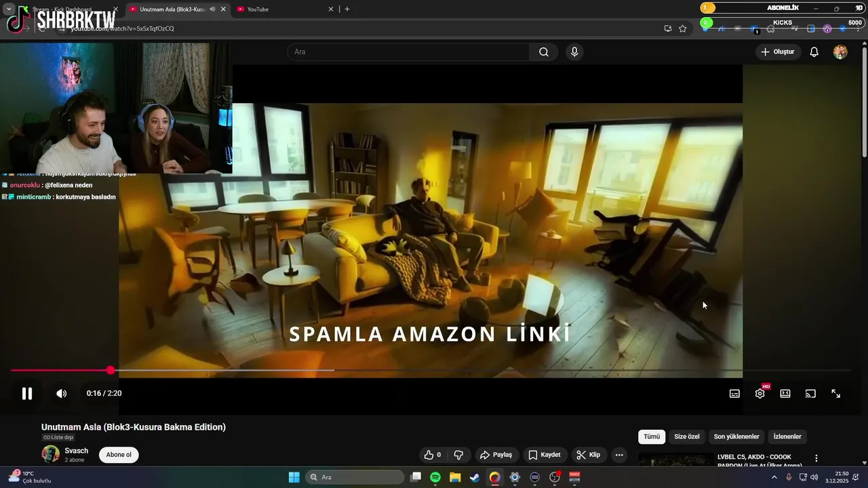Viewport: 868px width, 488px height.
Task: Bookmark this page with the star icon
Action: (683, 28)
